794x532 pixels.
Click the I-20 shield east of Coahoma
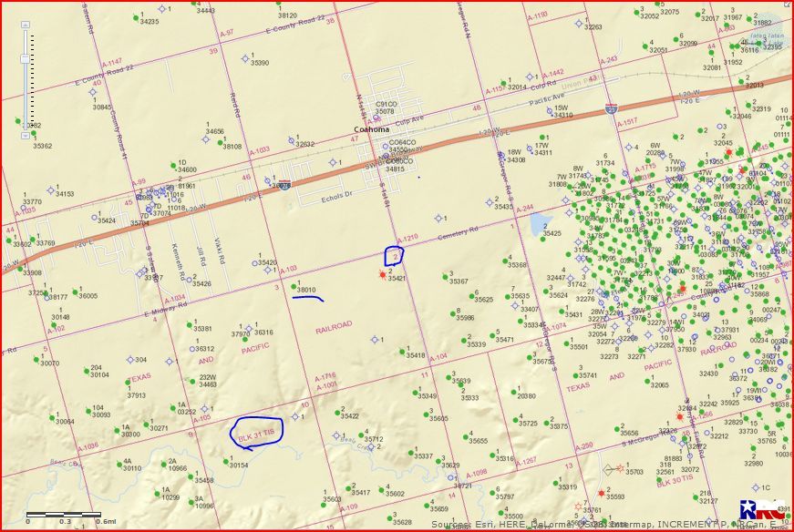tap(611, 108)
